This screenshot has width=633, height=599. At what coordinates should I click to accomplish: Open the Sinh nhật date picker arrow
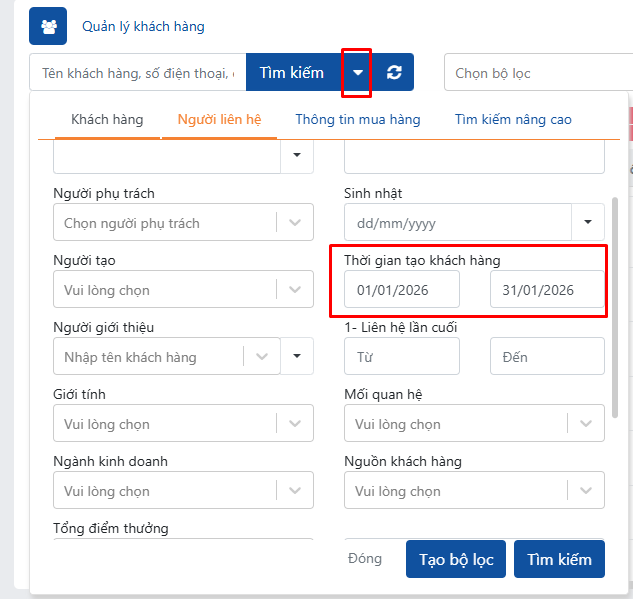(x=587, y=222)
